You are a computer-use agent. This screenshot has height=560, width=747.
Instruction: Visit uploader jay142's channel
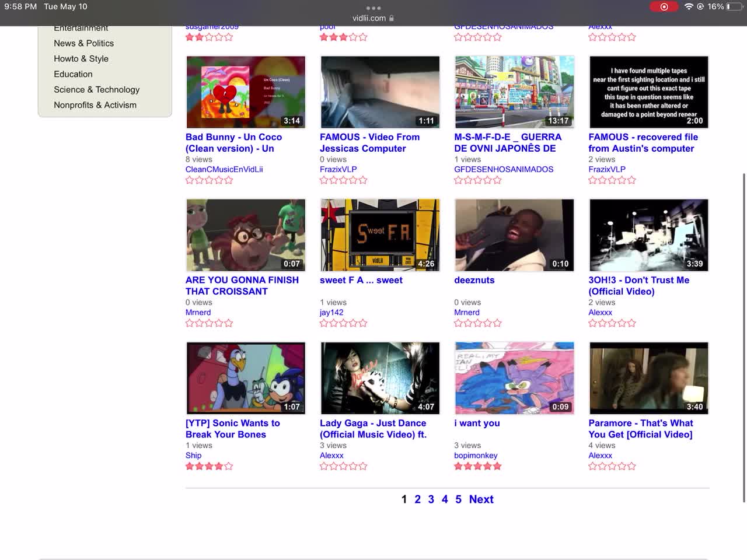[x=331, y=312]
